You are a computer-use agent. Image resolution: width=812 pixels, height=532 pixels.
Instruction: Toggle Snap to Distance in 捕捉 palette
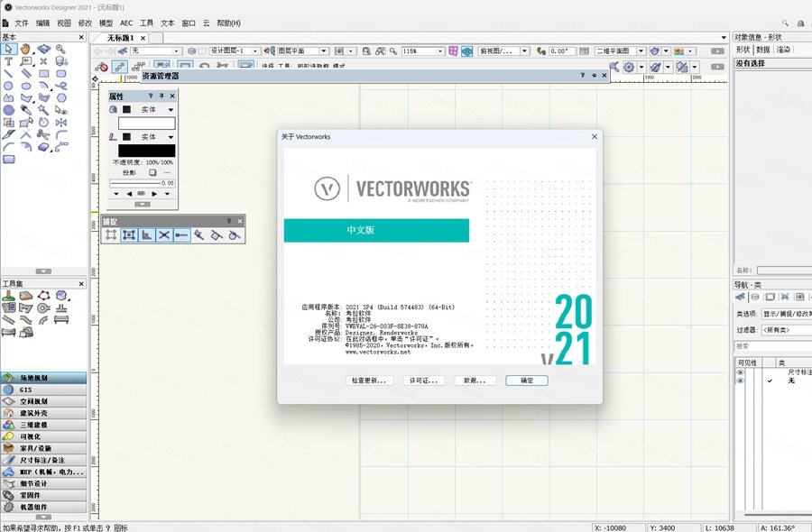(x=199, y=235)
